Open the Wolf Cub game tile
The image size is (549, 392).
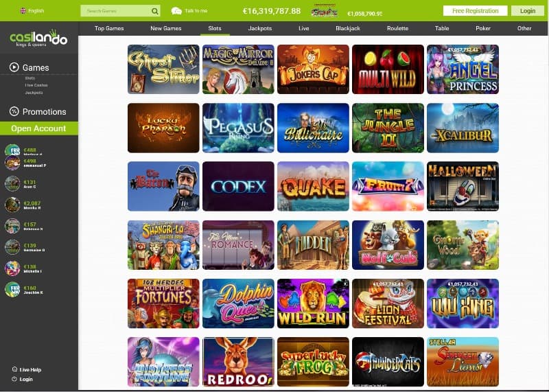388,245
